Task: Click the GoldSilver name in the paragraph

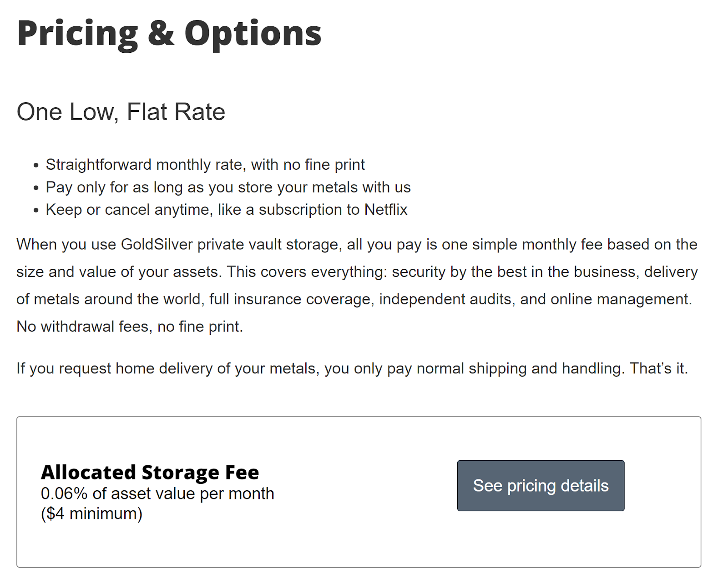Action: point(157,245)
